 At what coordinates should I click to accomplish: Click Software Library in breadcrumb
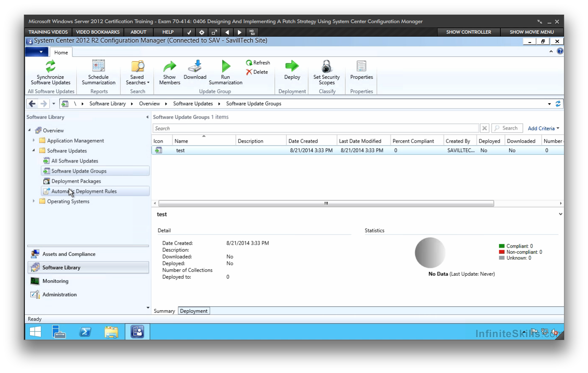(107, 104)
